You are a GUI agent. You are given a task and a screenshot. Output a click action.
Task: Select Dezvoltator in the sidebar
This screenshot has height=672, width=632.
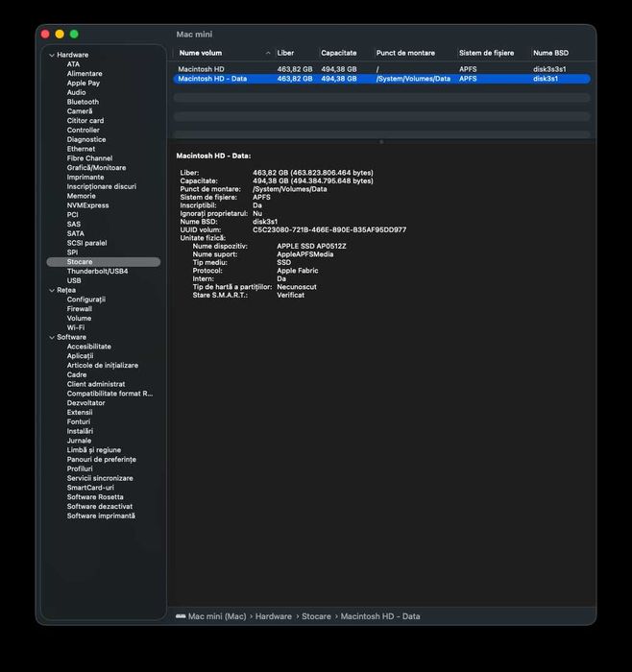click(x=85, y=404)
